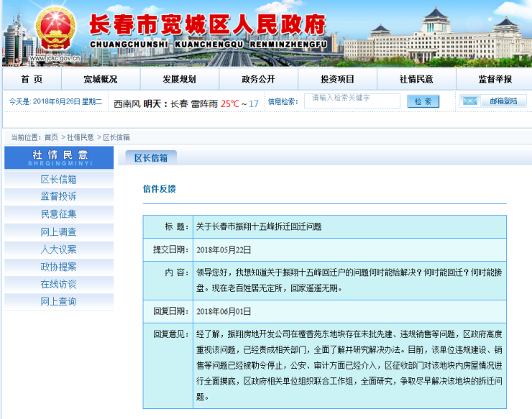Click the 检索 search button
Screen dimensions: 532x419
tap(423, 101)
